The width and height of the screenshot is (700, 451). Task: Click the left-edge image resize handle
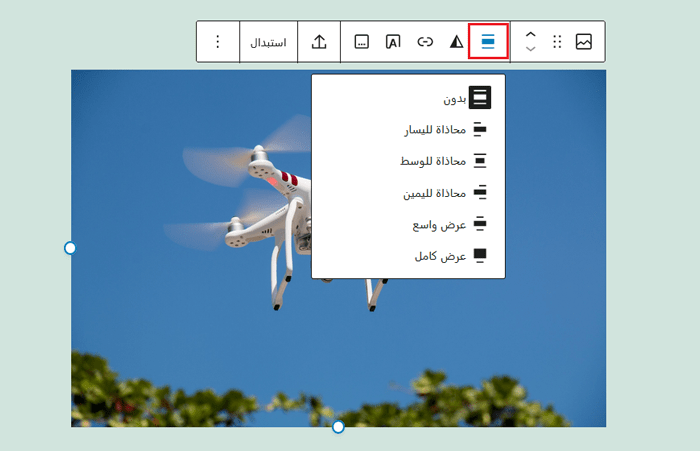pos(70,248)
